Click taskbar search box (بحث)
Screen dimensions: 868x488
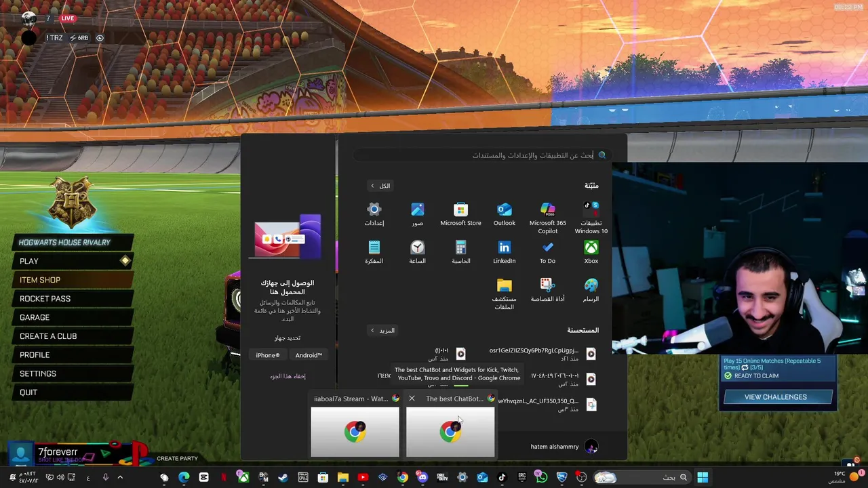tap(642, 478)
